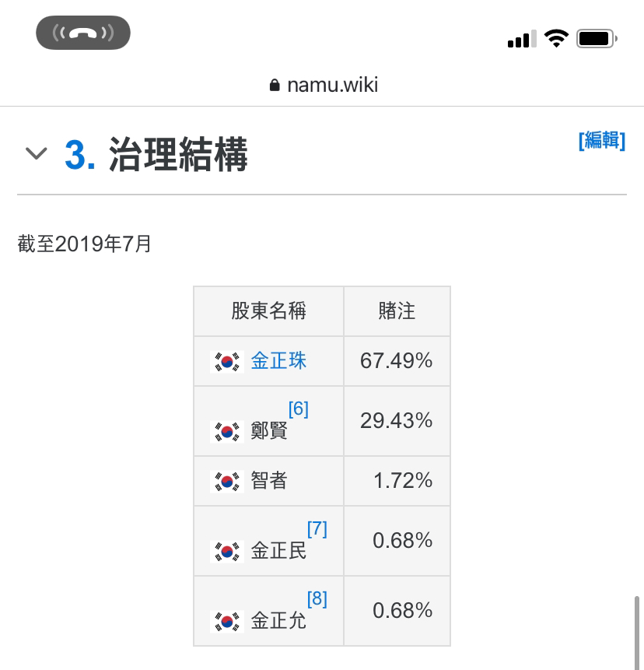Click the Korean flag next to 智者
644x670 pixels.
click(227, 482)
